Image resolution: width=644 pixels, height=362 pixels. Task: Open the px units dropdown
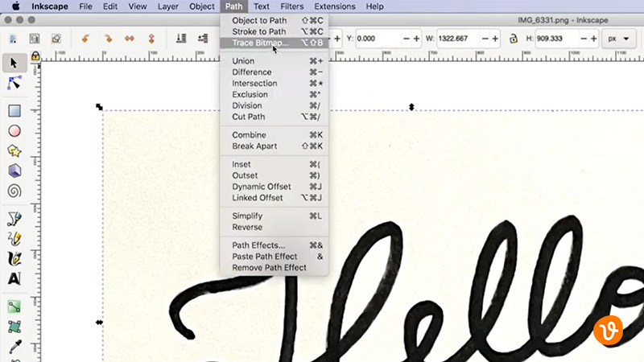619,39
